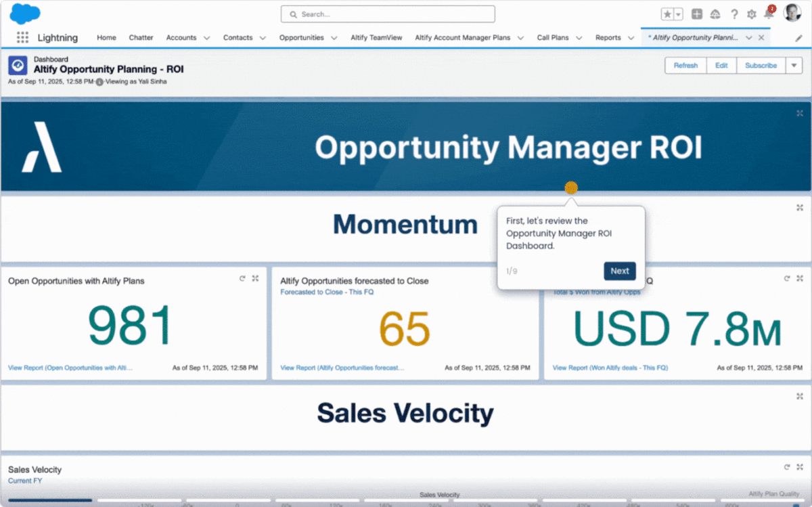Open the dashboard actions dropdown beside Subscribe
This screenshot has width=812, height=507.
[x=794, y=66]
